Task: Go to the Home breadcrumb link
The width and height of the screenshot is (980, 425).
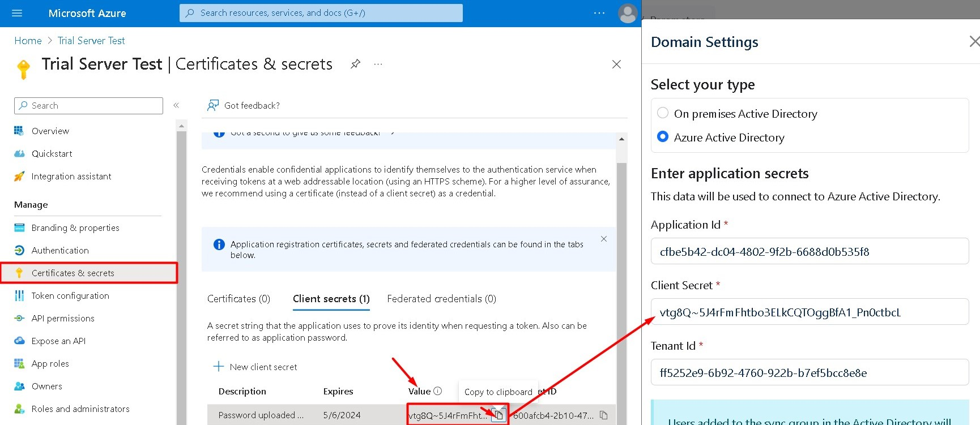Action: click(28, 41)
